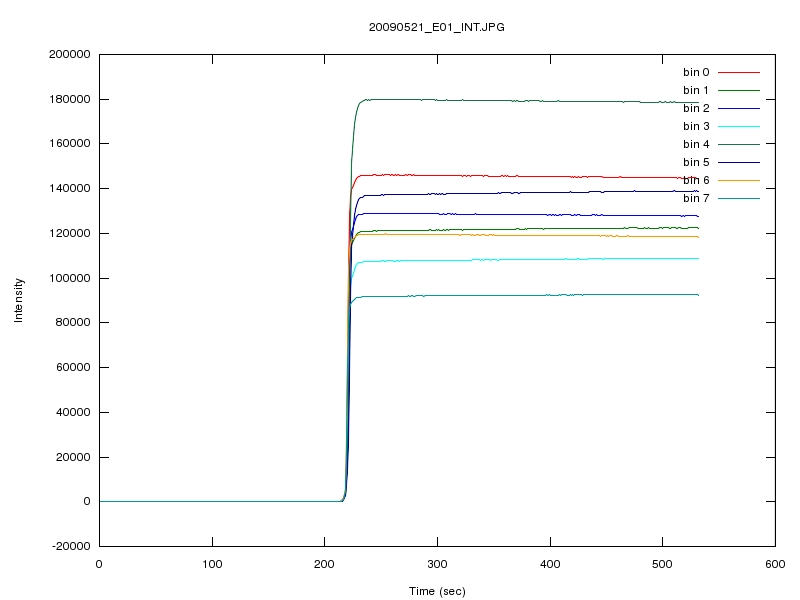Click the 'bin 1' legend label

click(x=696, y=90)
